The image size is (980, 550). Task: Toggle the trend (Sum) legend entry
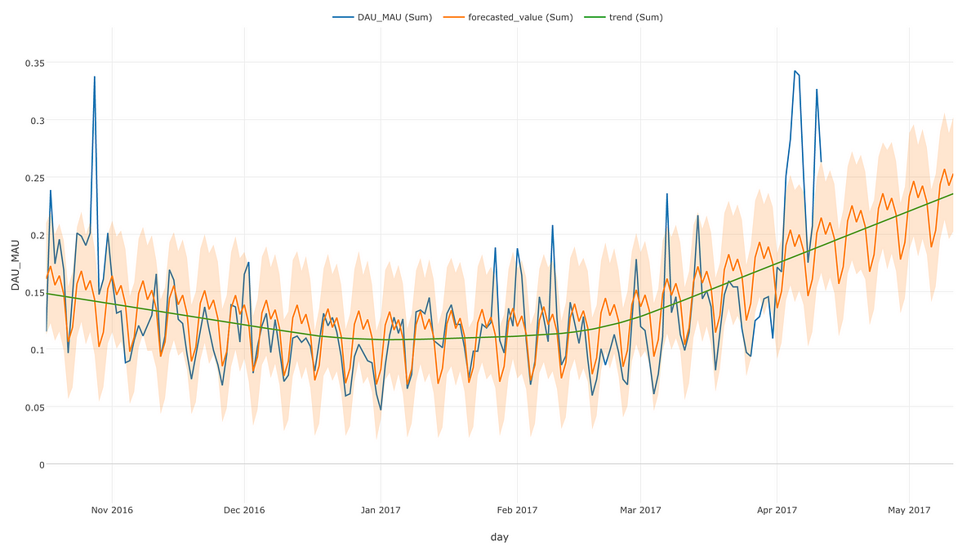tap(622, 17)
